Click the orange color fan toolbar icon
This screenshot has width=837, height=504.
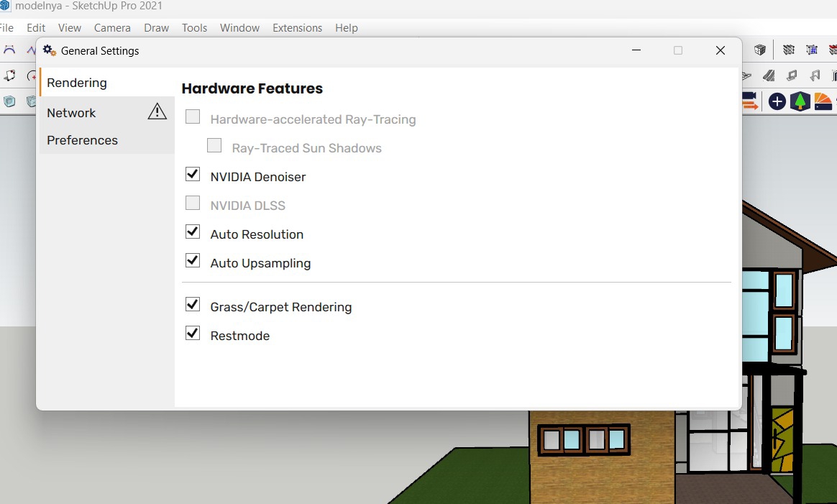(x=823, y=101)
